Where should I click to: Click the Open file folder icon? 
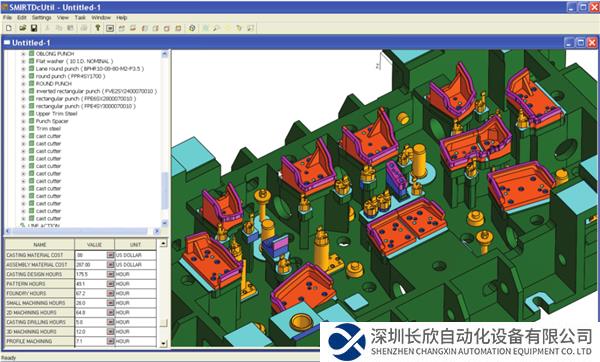23,28
